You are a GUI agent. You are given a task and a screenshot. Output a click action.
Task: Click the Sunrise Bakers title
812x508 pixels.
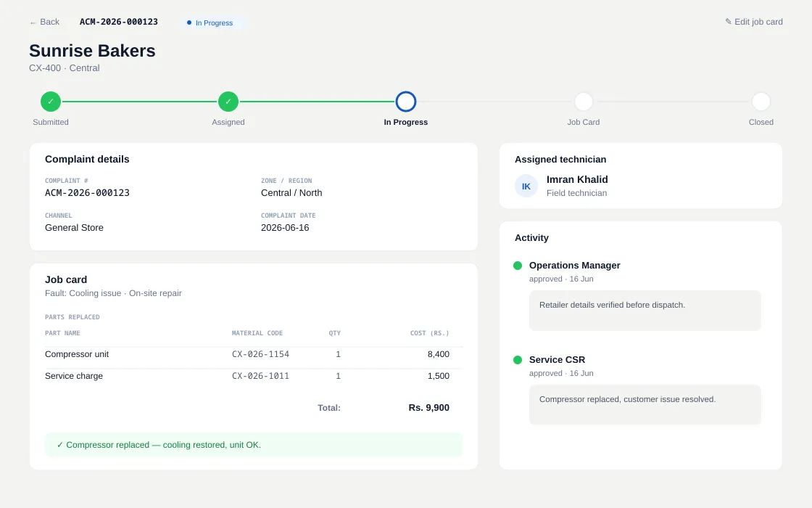(92, 51)
